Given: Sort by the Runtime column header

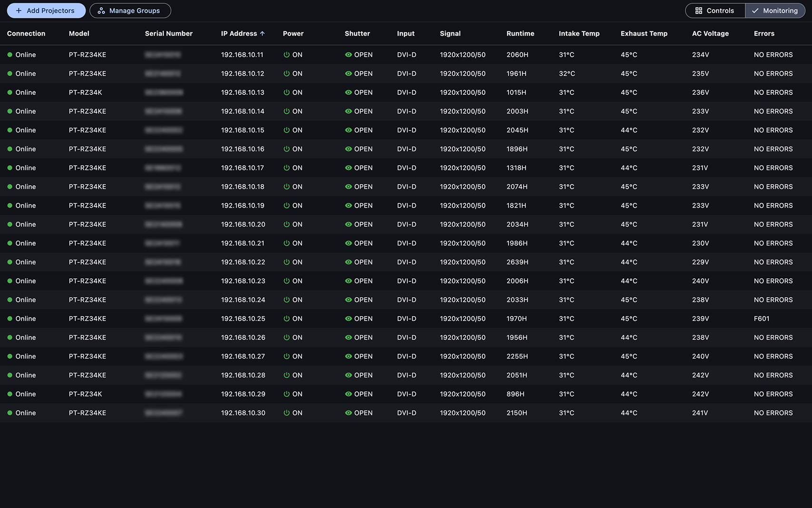Looking at the screenshot, I should click(520, 33).
